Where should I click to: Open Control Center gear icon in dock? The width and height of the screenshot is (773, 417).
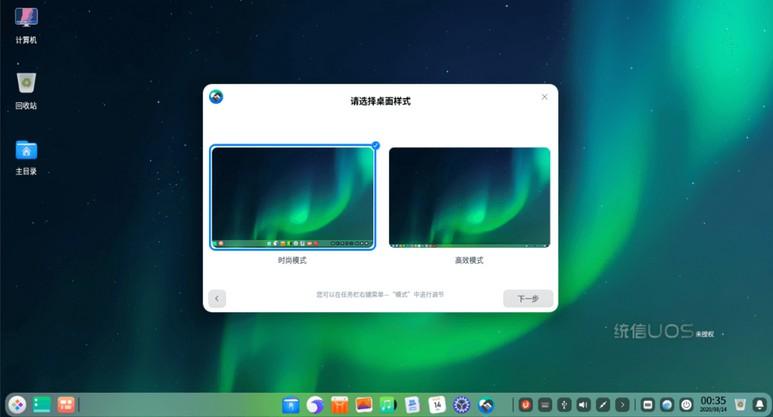coord(461,405)
